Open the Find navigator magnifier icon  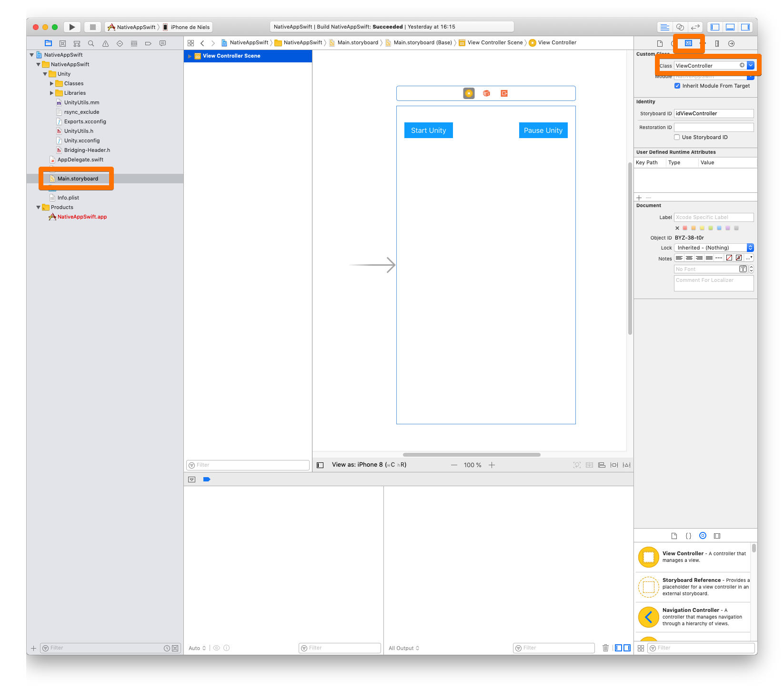(91, 43)
